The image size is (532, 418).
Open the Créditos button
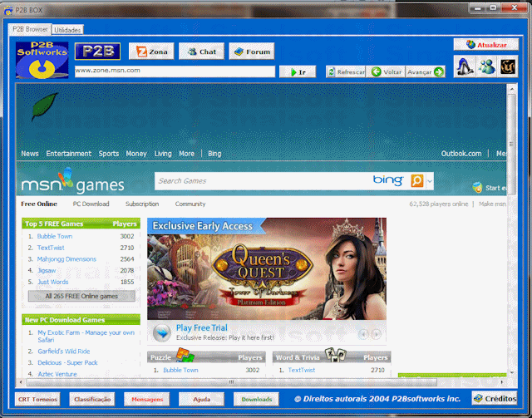(495, 398)
